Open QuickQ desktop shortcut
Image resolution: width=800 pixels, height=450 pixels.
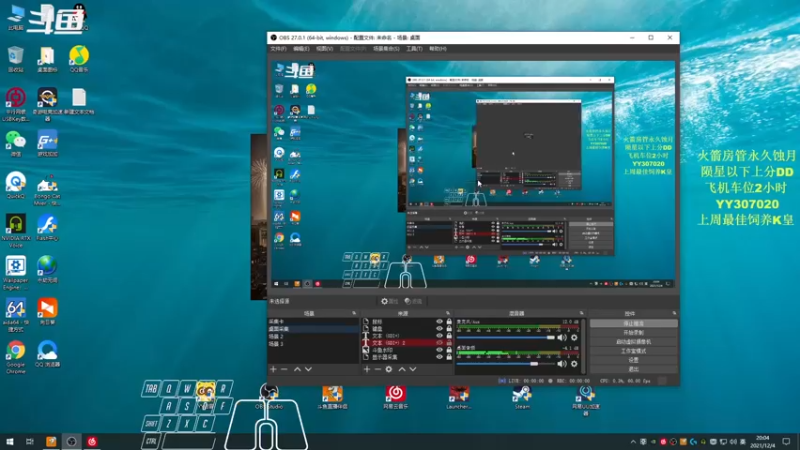(x=16, y=186)
